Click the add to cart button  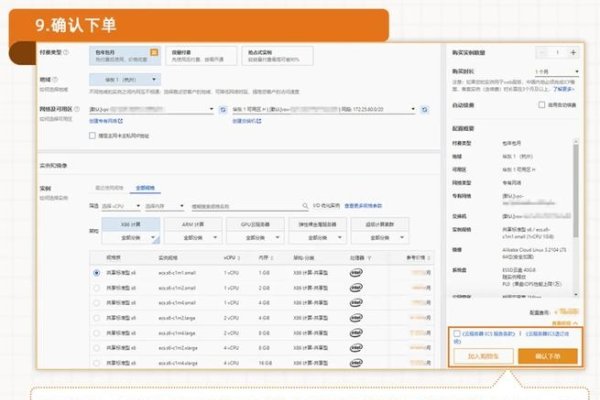pos(483,356)
